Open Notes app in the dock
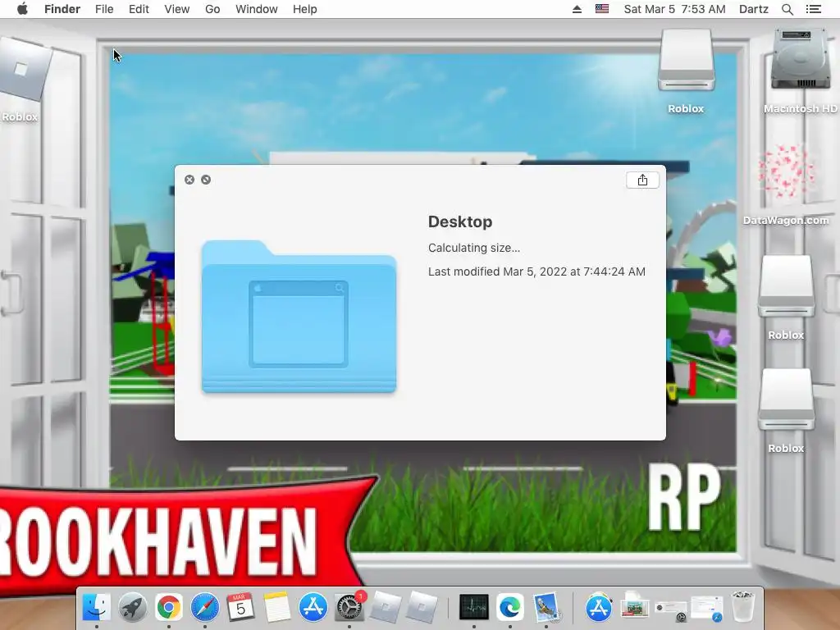The width and height of the screenshot is (840, 630). point(276,608)
